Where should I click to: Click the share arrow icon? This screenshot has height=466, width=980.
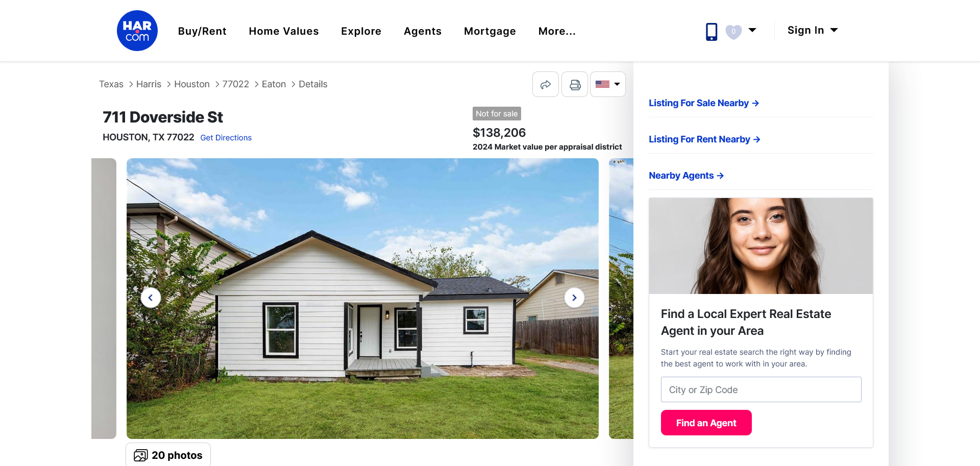(x=546, y=84)
